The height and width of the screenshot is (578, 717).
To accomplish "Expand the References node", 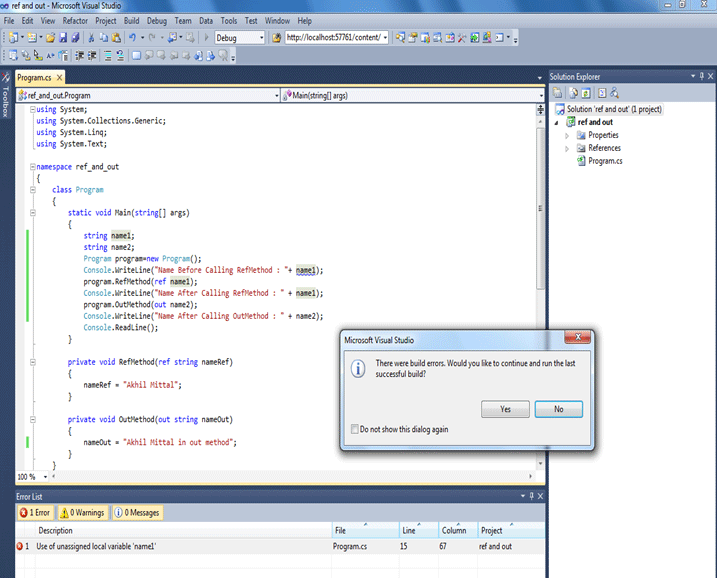I will (567, 148).
